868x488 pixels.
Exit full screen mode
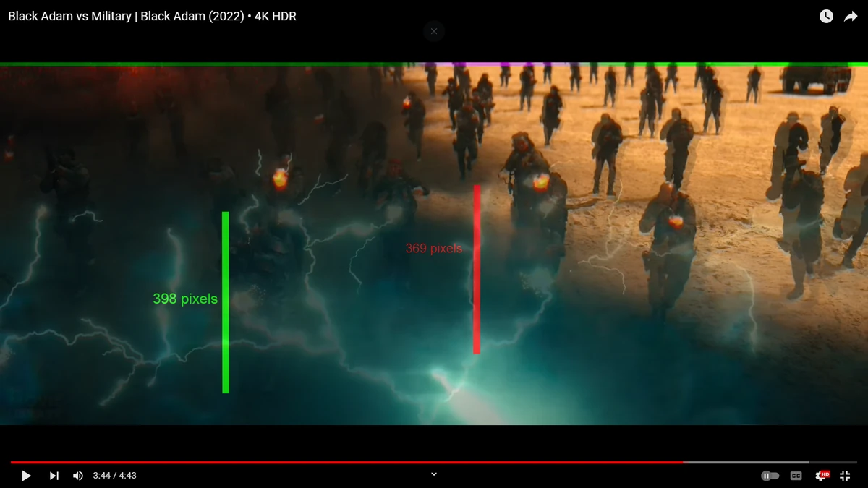click(x=844, y=475)
